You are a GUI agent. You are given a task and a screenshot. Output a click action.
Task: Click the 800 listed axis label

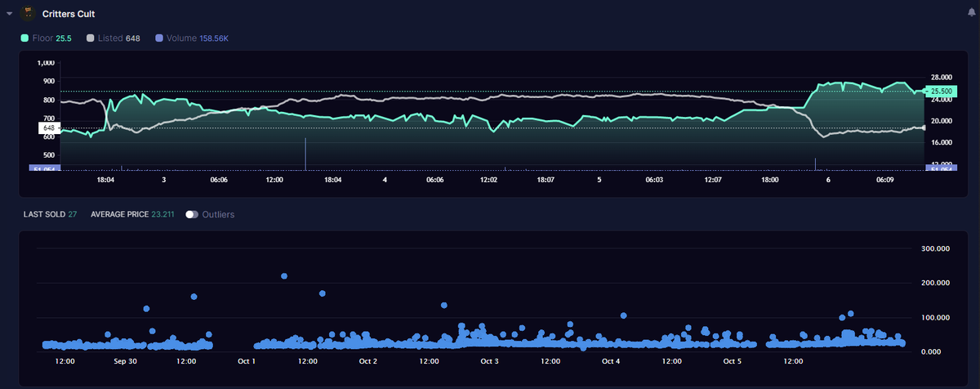click(48, 101)
